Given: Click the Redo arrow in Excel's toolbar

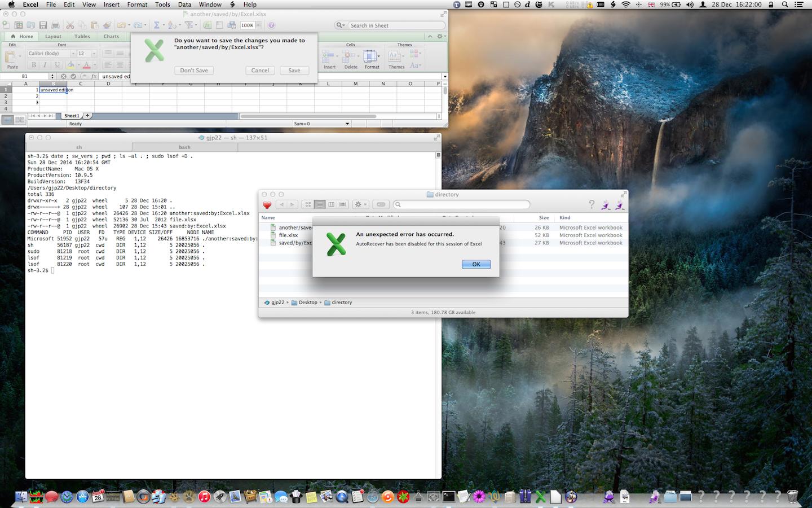Looking at the screenshot, I should (137, 25).
